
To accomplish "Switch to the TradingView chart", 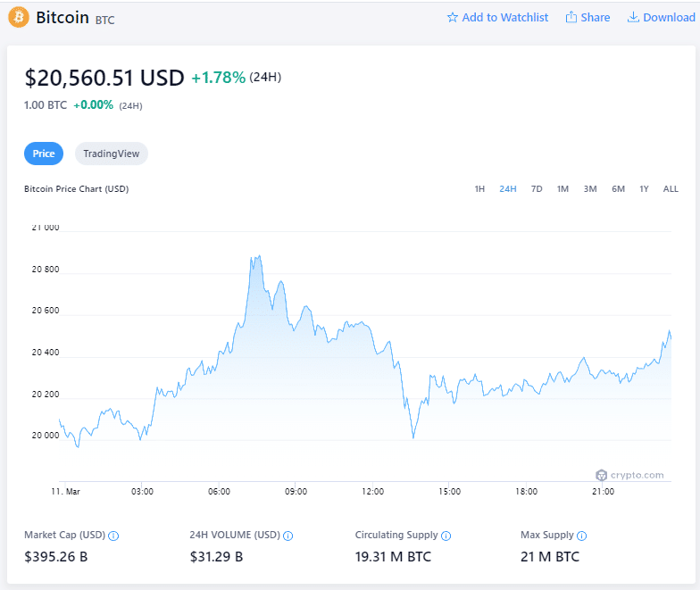I will pos(111,154).
